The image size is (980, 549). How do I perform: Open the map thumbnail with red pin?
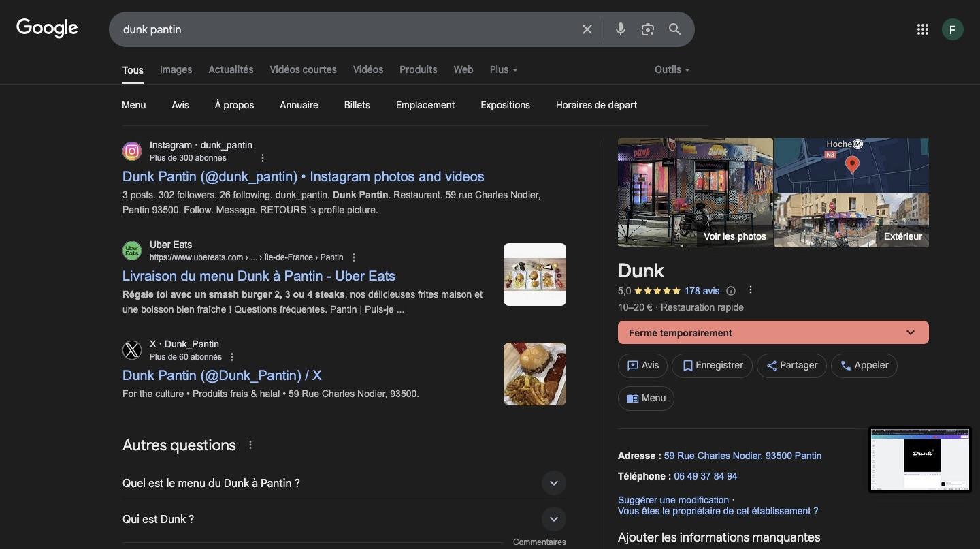pos(851,165)
